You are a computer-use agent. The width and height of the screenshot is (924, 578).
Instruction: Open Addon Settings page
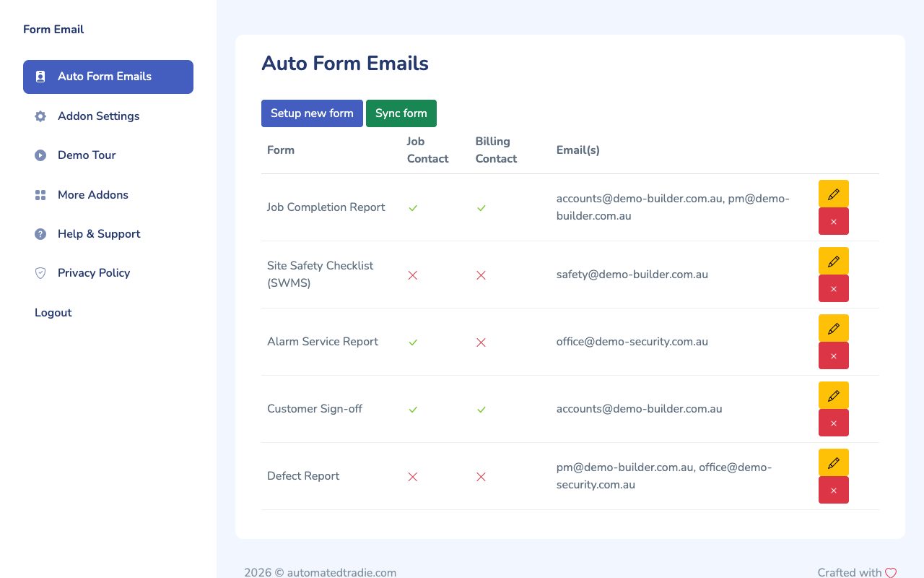[108, 116]
